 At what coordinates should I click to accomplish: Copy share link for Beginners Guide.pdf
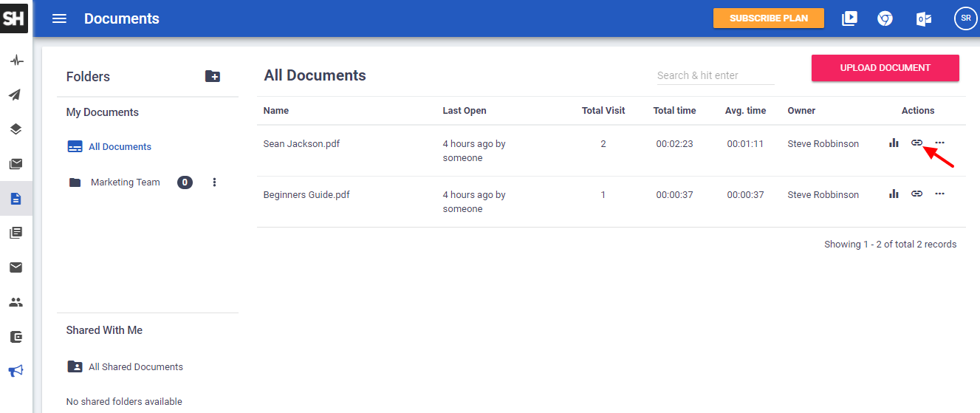tap(916, 194)
